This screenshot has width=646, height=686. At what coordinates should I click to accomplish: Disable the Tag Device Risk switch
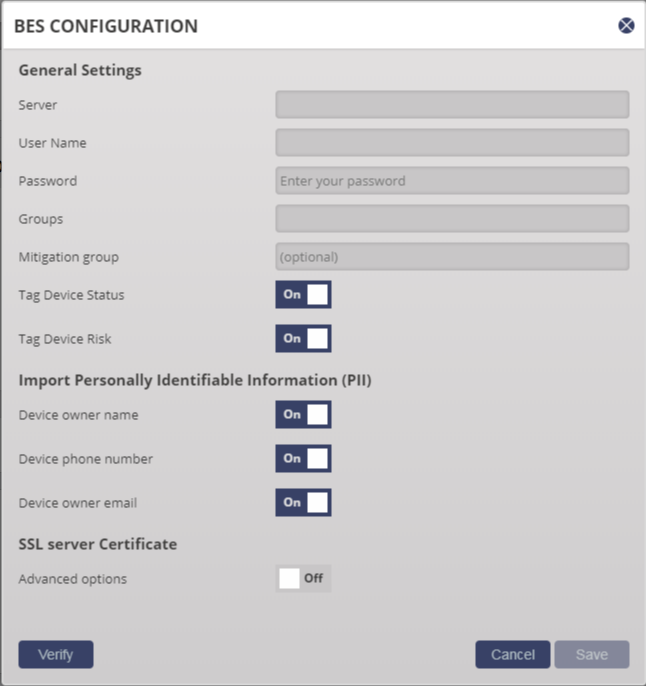click(x=303, y=338)
